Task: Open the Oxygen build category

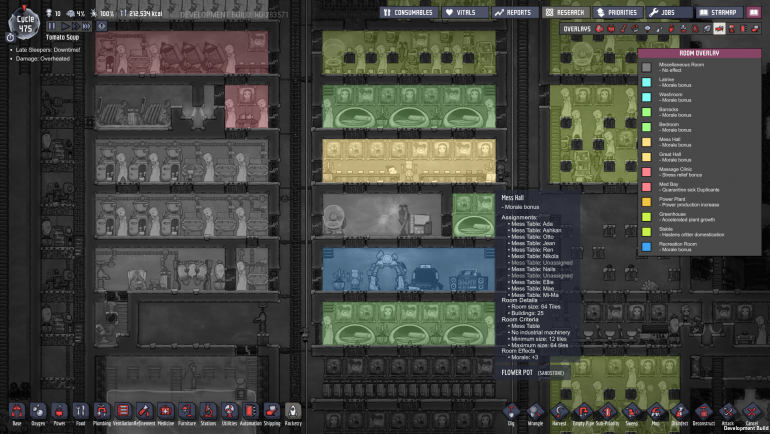Action: point(38,411)
